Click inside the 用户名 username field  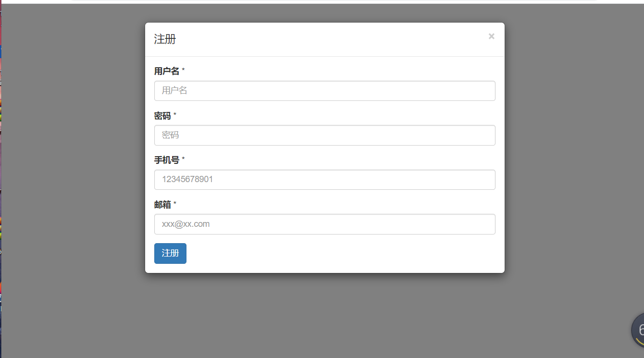(324, 91)
